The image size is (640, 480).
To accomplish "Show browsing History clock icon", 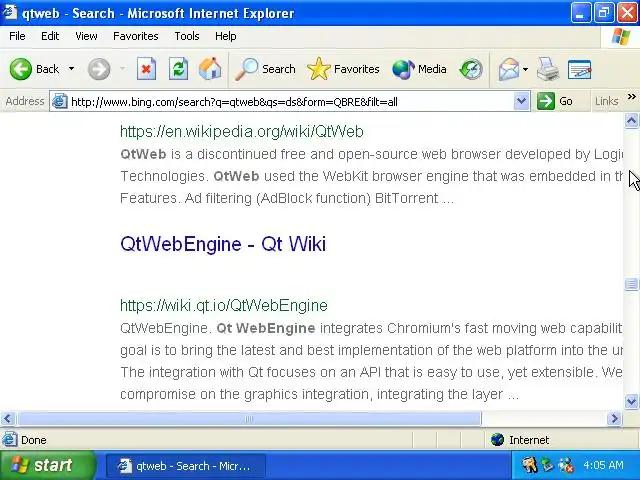I will (x=471, y=69).
